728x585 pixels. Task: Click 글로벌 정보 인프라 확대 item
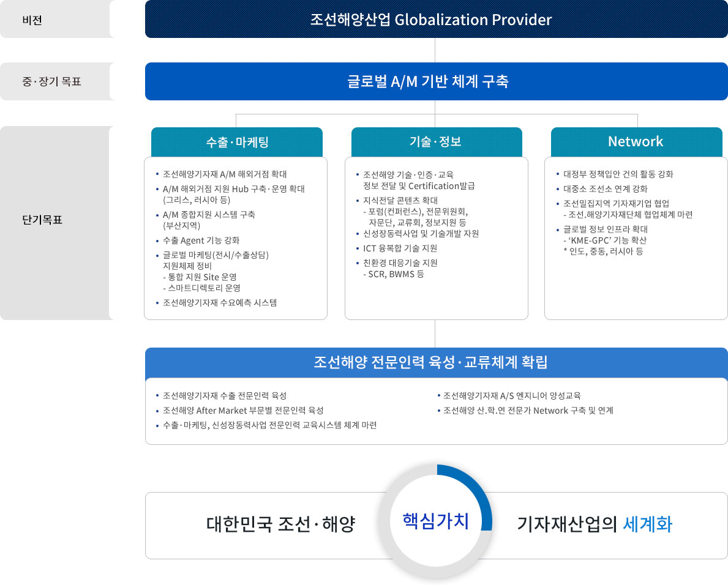click(606, 229)
